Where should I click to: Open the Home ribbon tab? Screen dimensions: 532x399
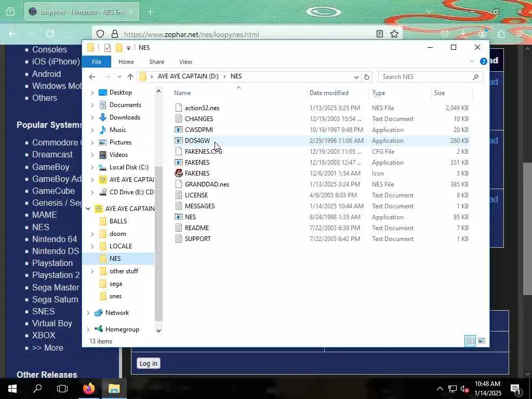[126, 62]
